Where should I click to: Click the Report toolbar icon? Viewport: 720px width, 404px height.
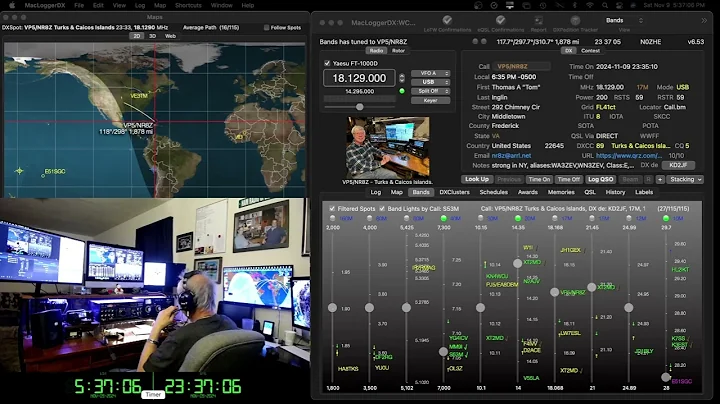tap(538, 20)
